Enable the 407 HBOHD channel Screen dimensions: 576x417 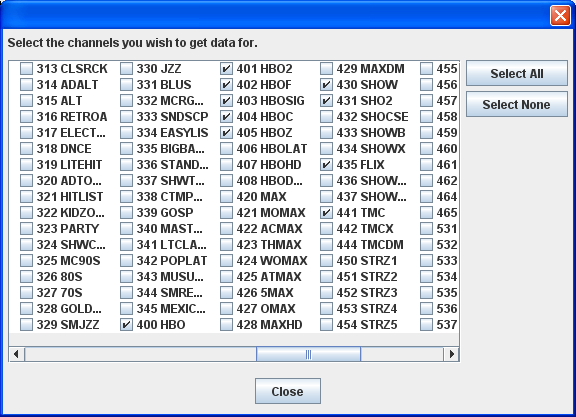click(x=226, y=165)
